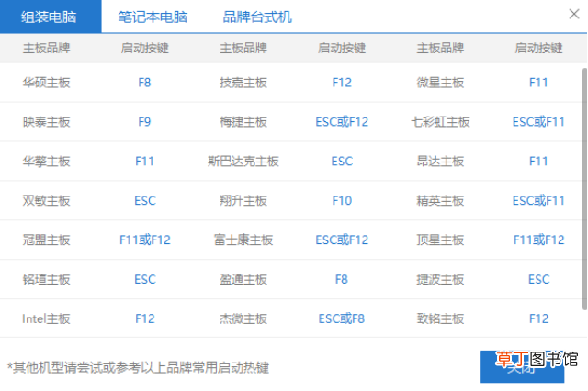The image size is (588, 391).
Task: Click the footnote starting with *其他机型请尝试
Action: (x=139, y=367)
